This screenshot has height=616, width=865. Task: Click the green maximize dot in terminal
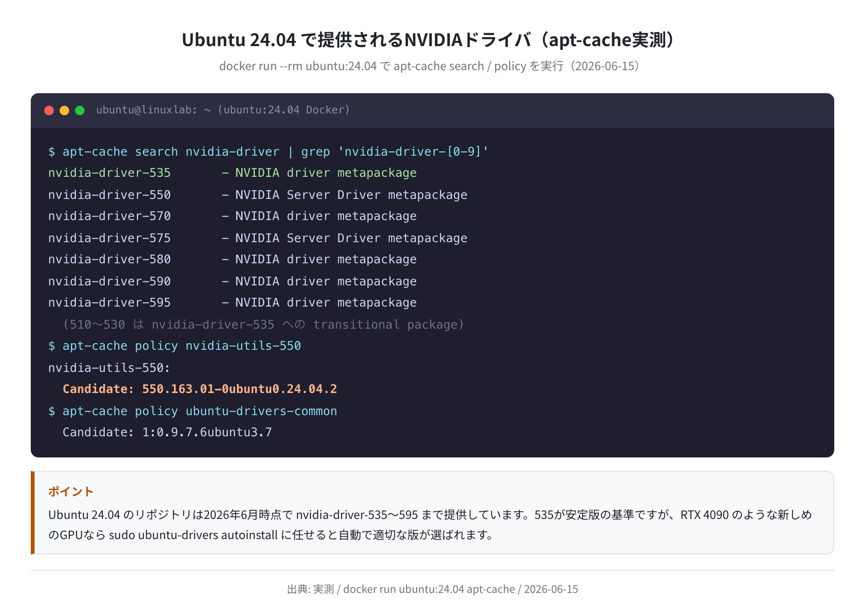pyautogui.click(x=80, y=111)
